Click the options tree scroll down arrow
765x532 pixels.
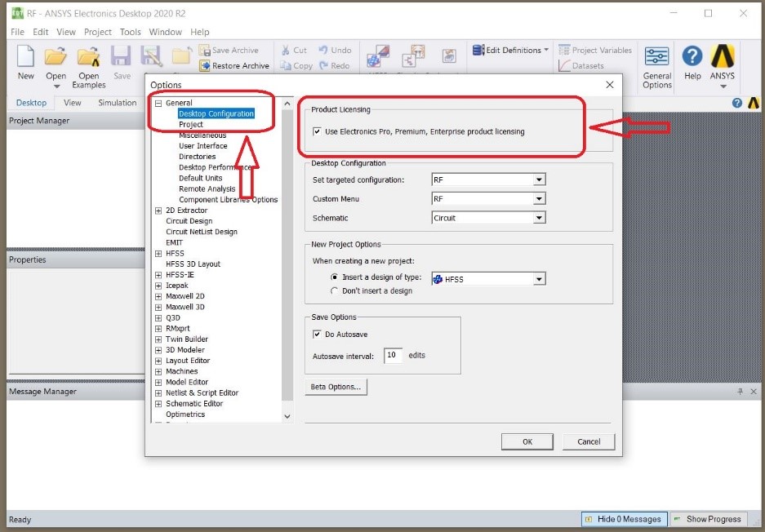tap(287, 416)
